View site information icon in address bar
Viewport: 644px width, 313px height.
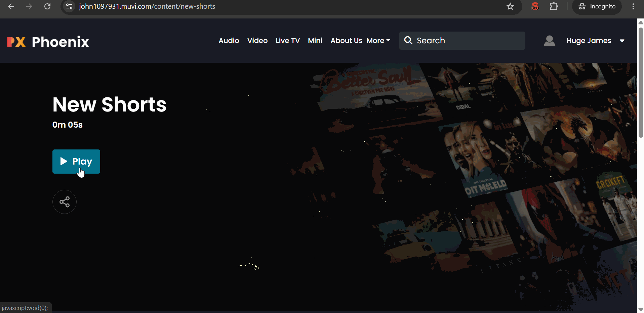click(x=69, y=6)
